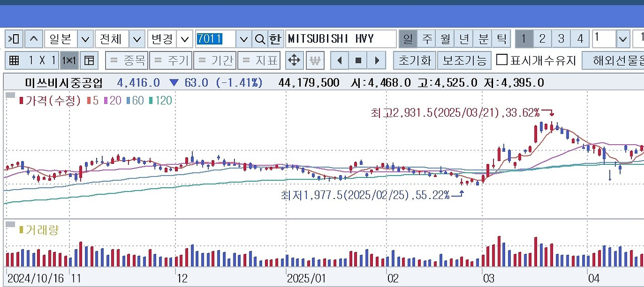The image size is (644, 287).
Task: Click the current price 4,416.0
Action: (x=138, y=82)
